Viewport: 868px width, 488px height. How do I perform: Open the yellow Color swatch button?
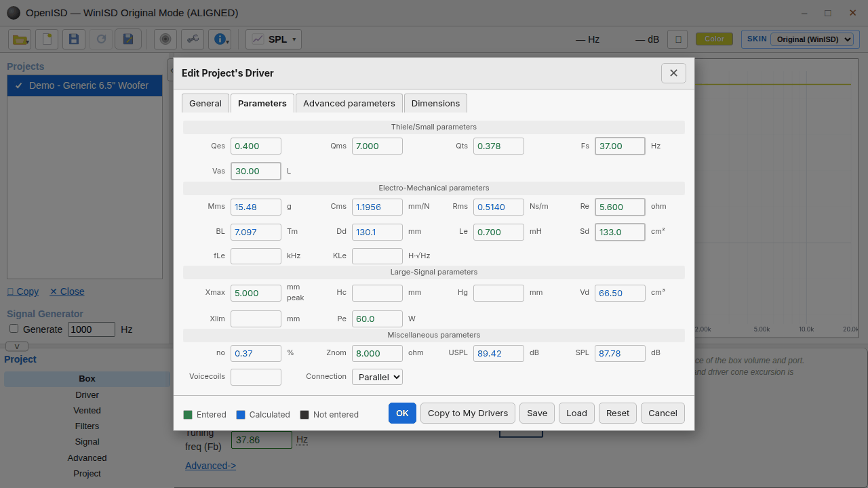(714, 39)
